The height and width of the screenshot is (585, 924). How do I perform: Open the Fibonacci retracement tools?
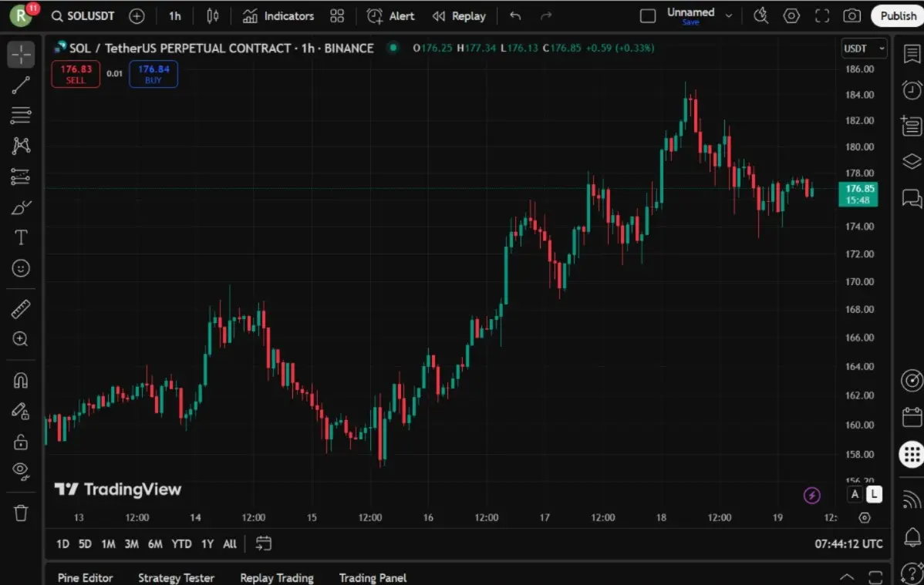click(21, 115)
